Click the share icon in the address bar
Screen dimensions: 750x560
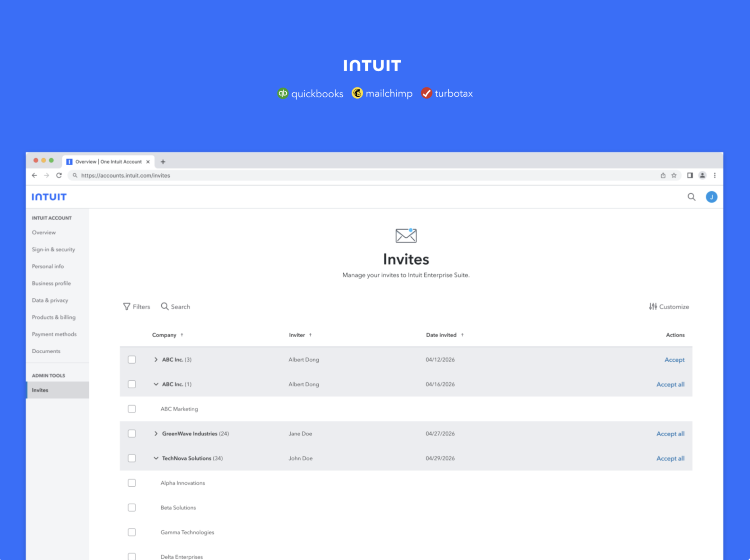(x=663, y=175)
